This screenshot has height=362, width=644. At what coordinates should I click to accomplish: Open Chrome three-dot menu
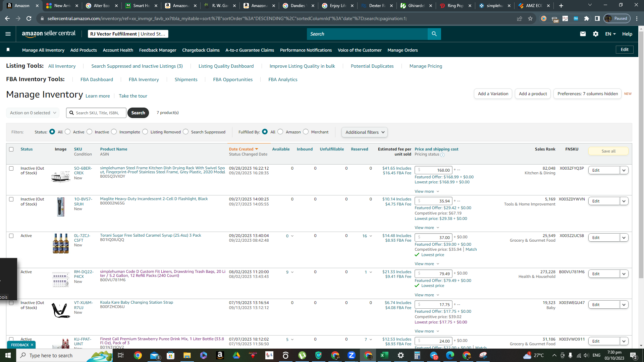pos(637,18)
